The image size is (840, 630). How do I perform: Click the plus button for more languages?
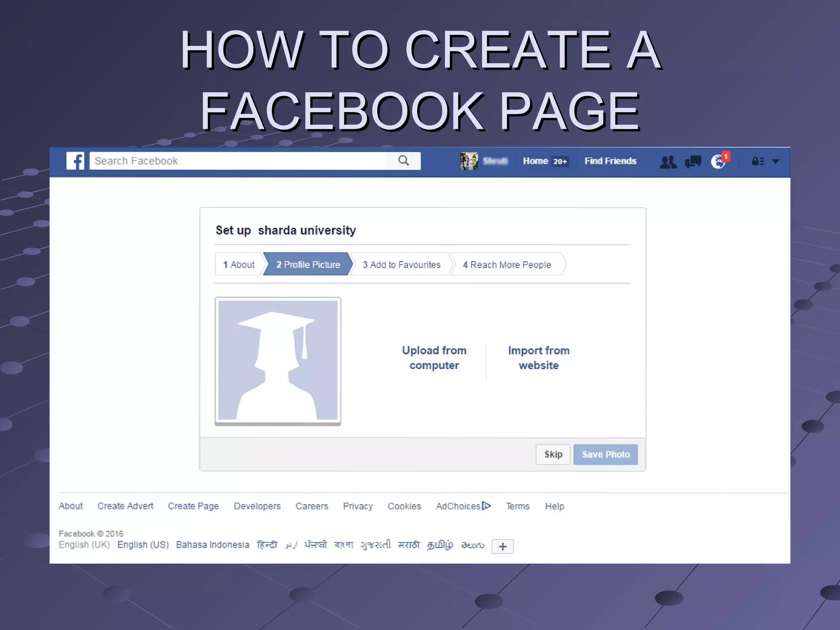click(x=503, y=546)
